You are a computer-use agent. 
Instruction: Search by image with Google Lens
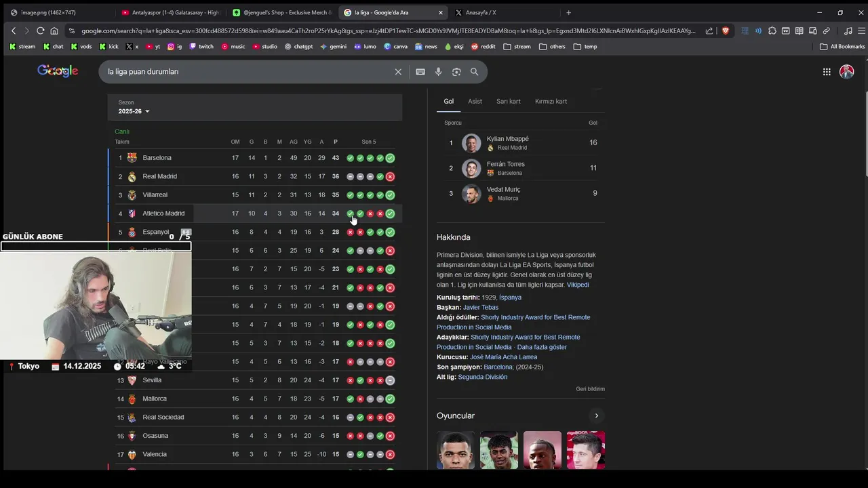pos(456,72)
